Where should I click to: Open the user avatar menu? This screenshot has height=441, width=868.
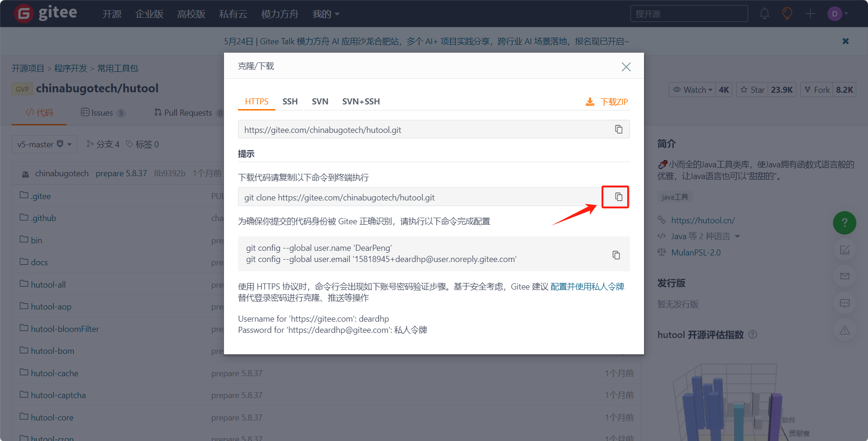pyautogui.click(x=838, y=14)
